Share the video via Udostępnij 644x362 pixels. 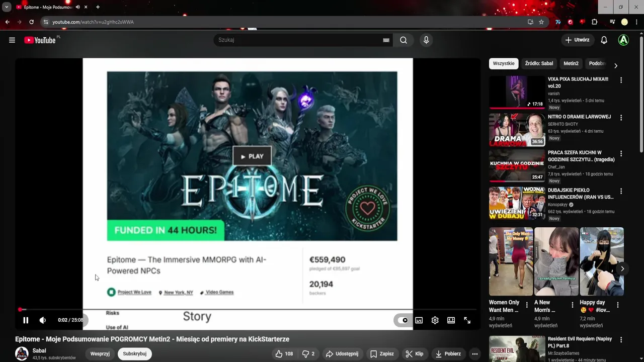342,354
